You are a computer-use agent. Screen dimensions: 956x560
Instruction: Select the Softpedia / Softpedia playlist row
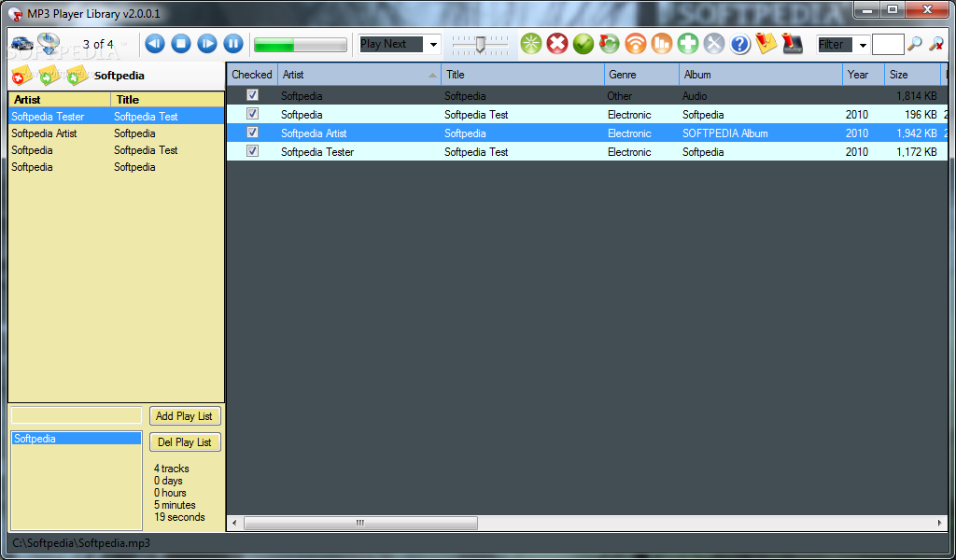point(117,167)
